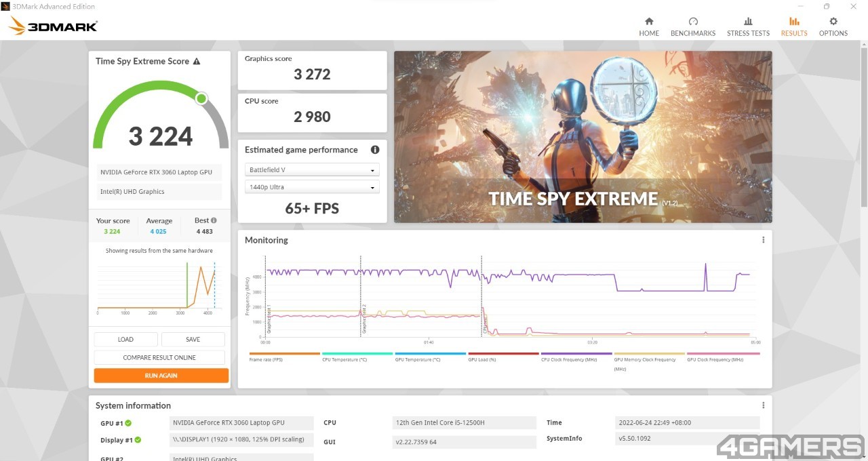Image resolution: width=868 pixels, height=461 pixels.
Task: Open the Battlefield V game dropdown
Action: click(x=312, y=170)
